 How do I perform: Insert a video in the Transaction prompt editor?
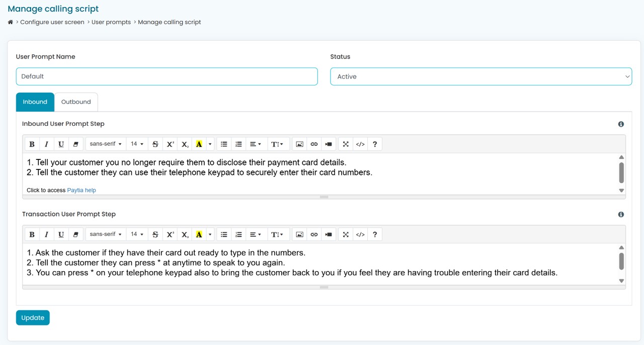click(x=329, y=234)
